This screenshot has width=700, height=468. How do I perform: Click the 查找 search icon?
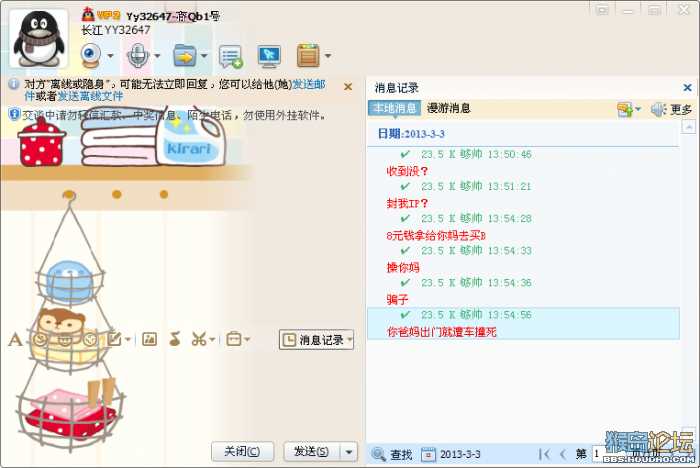pyautogui.click(x=392, y=454)
